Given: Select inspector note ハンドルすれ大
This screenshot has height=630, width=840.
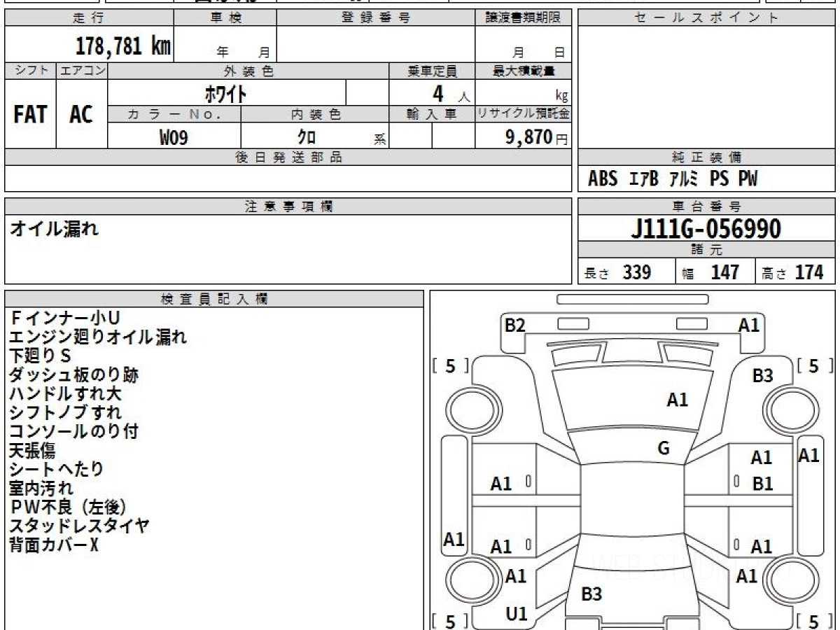Looking at the screenshot, I should (65, 394).
